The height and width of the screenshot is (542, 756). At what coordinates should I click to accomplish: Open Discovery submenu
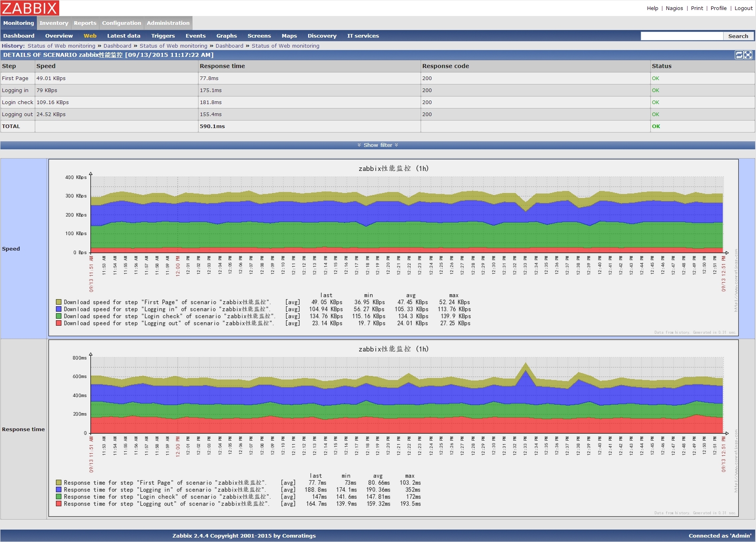pos(322,36)
